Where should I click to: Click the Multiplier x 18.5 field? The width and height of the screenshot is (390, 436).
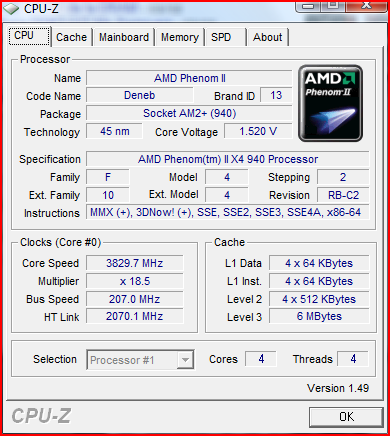(135, 281)
